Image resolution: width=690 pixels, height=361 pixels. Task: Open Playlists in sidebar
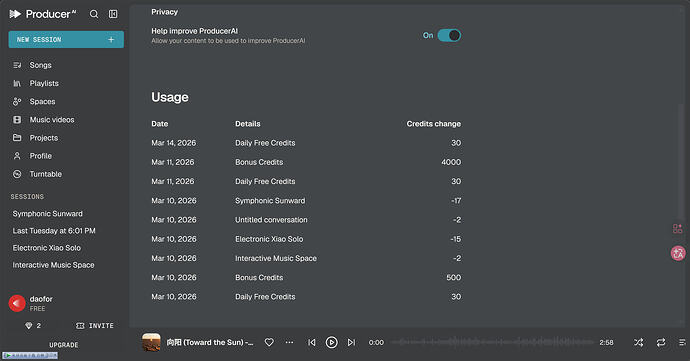[44, 83]
